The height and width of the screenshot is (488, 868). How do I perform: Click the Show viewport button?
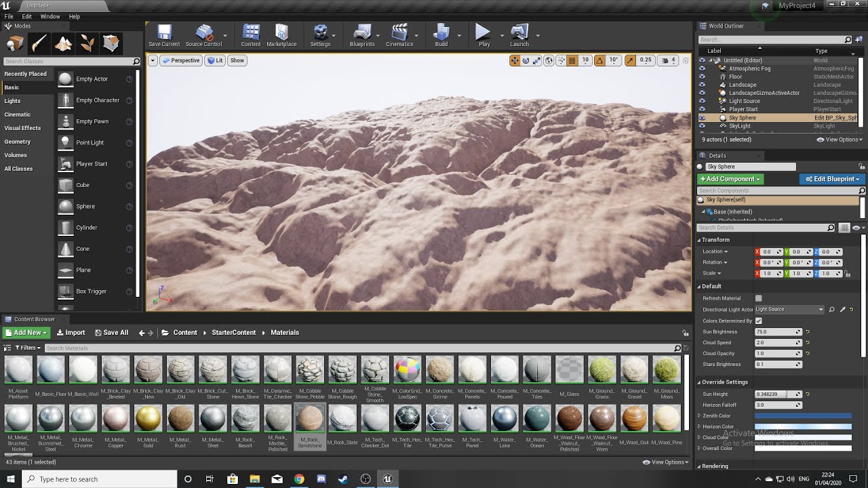tap(237, 60)
